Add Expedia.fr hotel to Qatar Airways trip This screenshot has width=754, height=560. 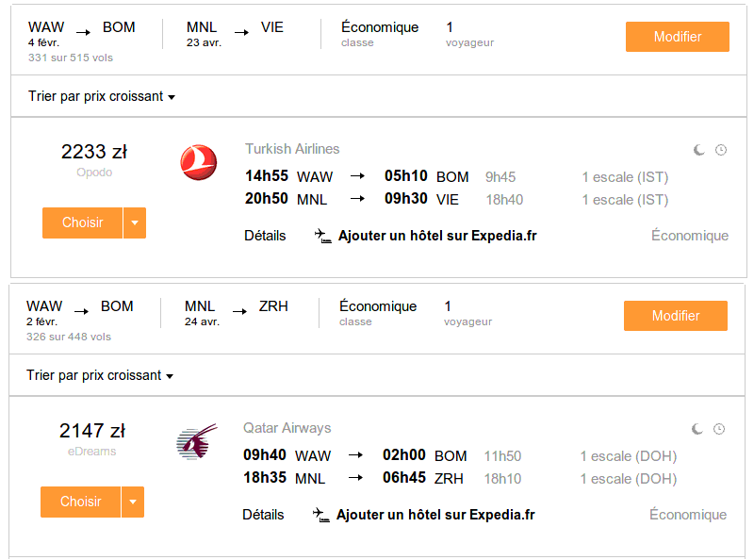[x=435, y=515]
